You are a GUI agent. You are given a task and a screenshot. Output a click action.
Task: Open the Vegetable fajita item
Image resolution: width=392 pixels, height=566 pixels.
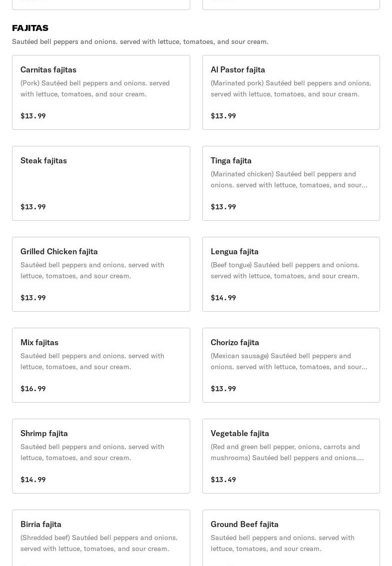coord(291,456)
